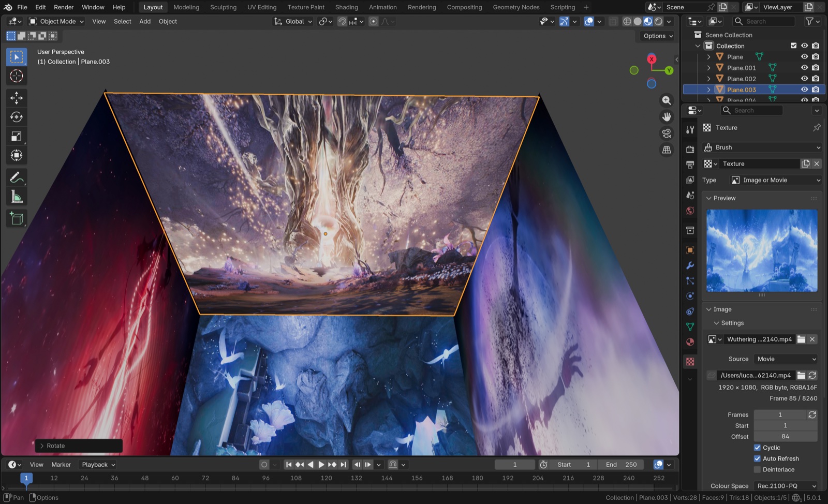The height and width of the screenshot is (504, 828).
Task: Enable the Deinterlace checkbox
Action: (x=757, y=469)
